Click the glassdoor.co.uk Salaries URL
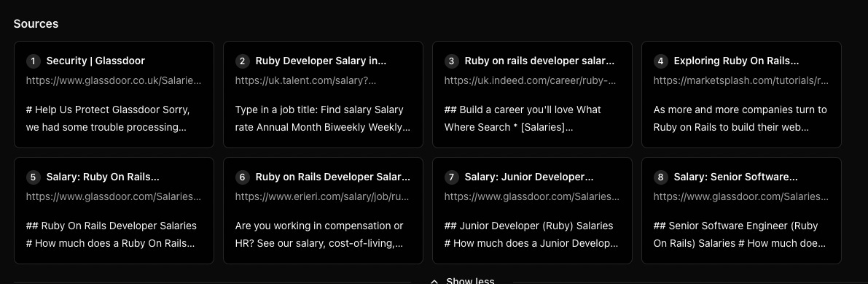The height and width of the screenshot is (284, 868). coord(114,80)
